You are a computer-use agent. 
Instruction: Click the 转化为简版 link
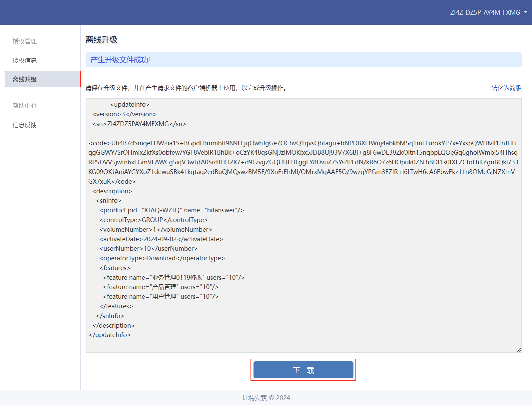(506, 88)
